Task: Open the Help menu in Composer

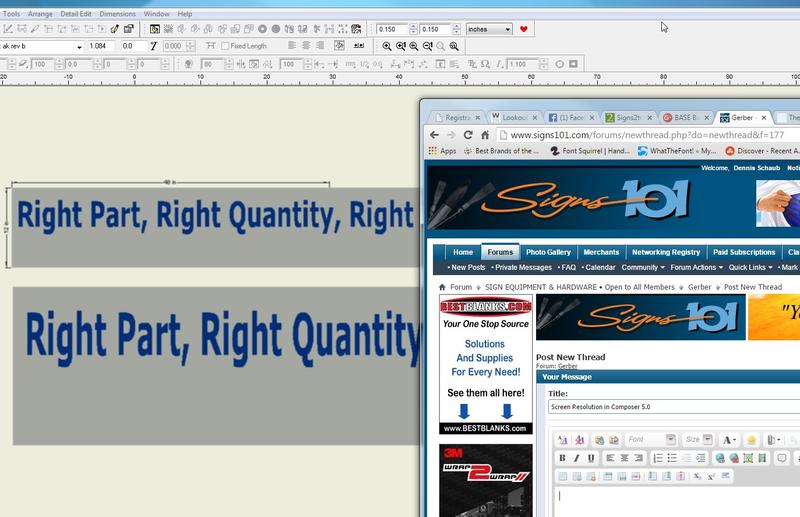Action: click(x=185, y=14)
